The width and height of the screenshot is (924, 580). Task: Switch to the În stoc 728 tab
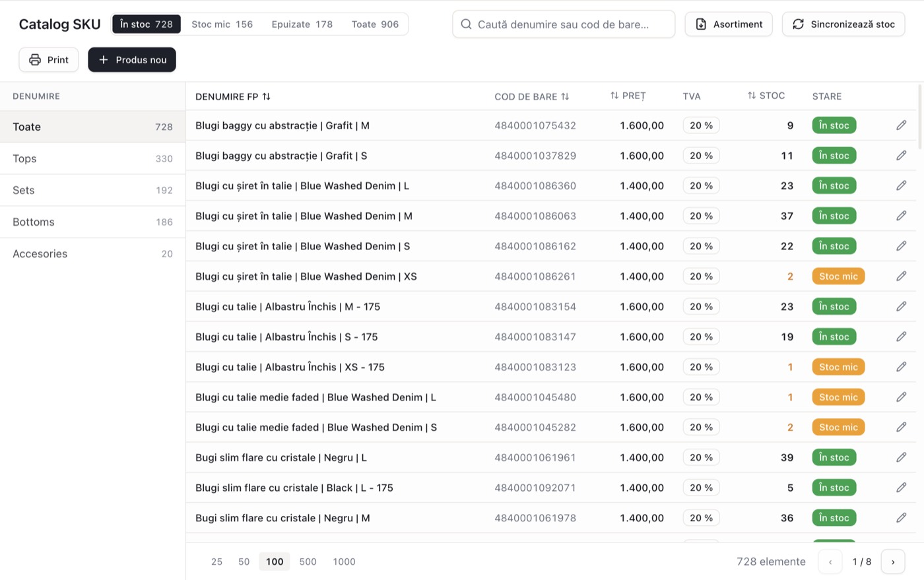click(147, 24)
